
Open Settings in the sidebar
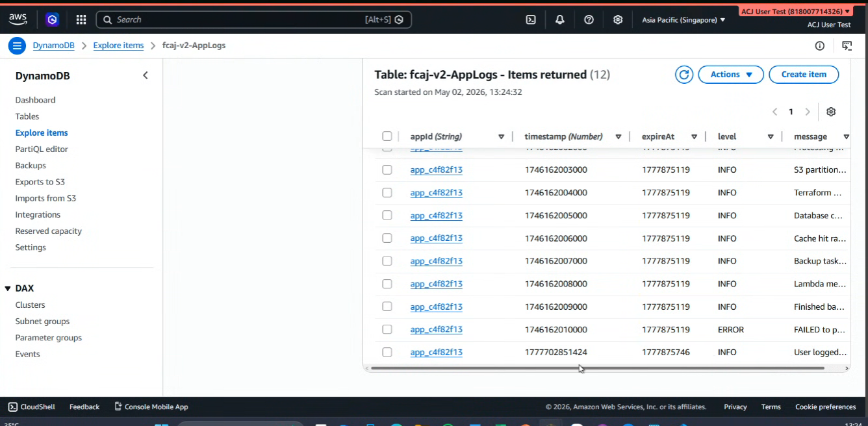(x=31, y=247)
